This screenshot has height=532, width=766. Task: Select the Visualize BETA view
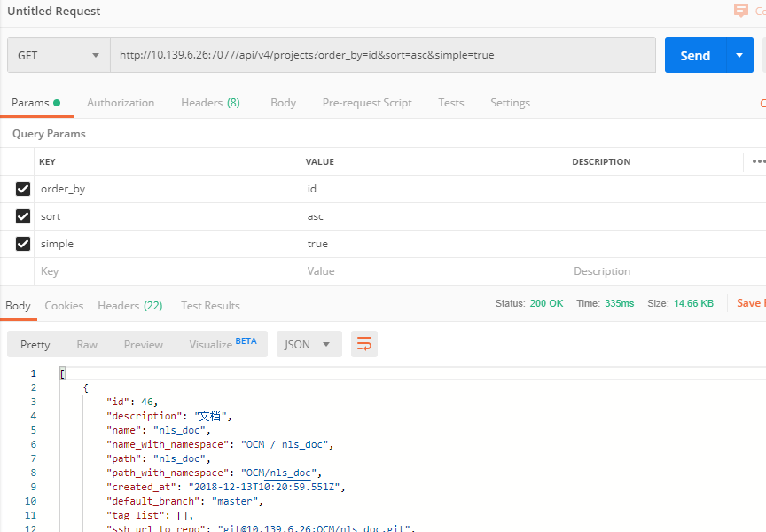point(222,344)
